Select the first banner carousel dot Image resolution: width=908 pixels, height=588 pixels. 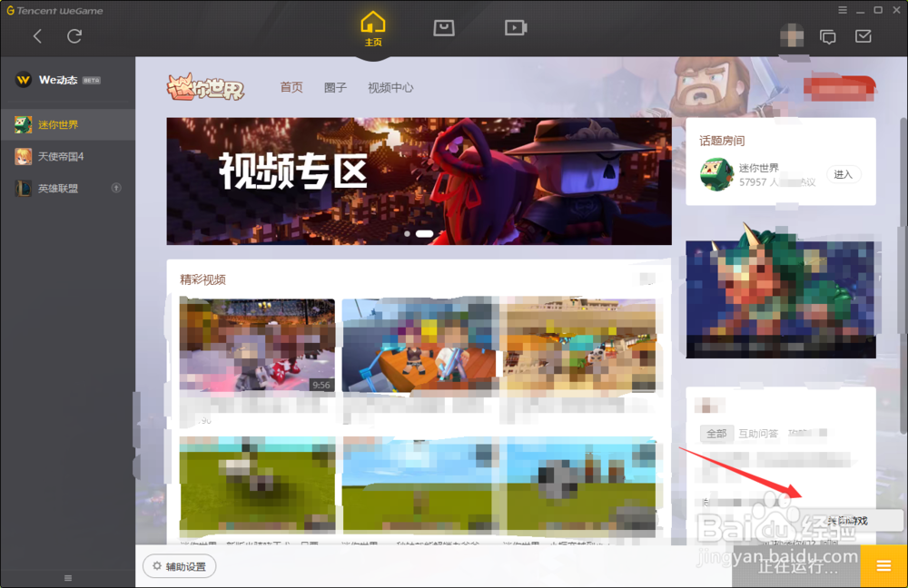pyautogui.click(x=407, y=234)
